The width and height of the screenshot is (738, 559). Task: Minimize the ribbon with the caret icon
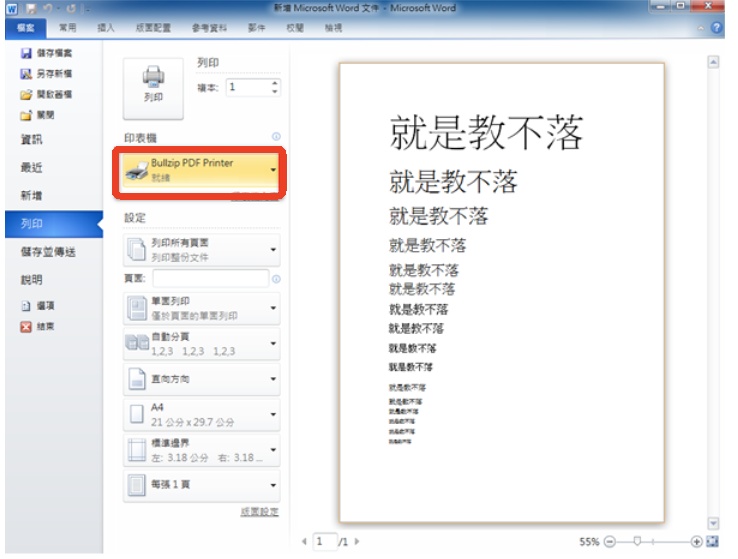click(701, 28)
